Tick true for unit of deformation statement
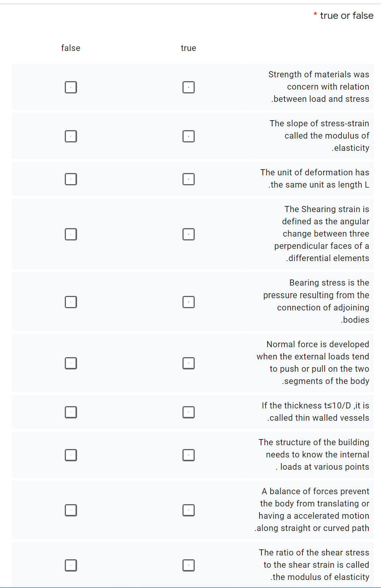The image size is (381, 588). click(x=189, y=179)
